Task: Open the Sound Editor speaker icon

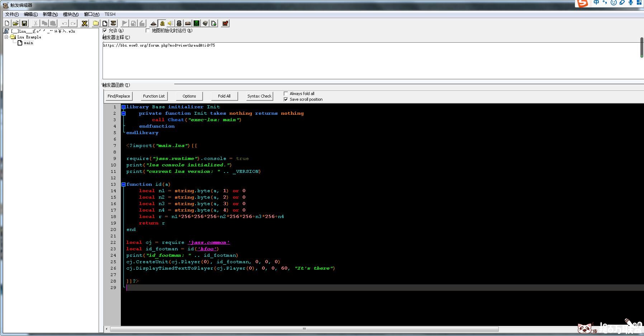Action: [x=171, y=23]
